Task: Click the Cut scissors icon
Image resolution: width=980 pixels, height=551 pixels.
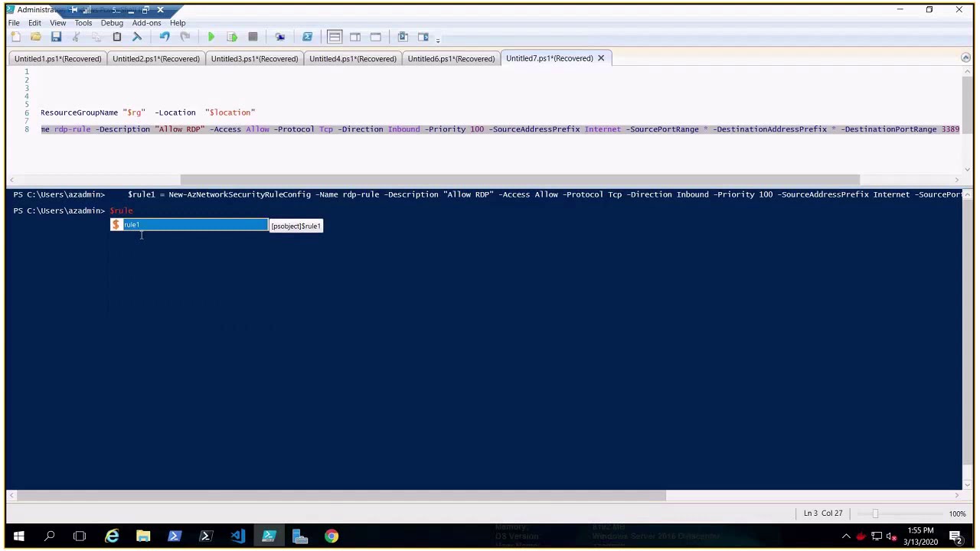Action: click(x=76, y=37)
